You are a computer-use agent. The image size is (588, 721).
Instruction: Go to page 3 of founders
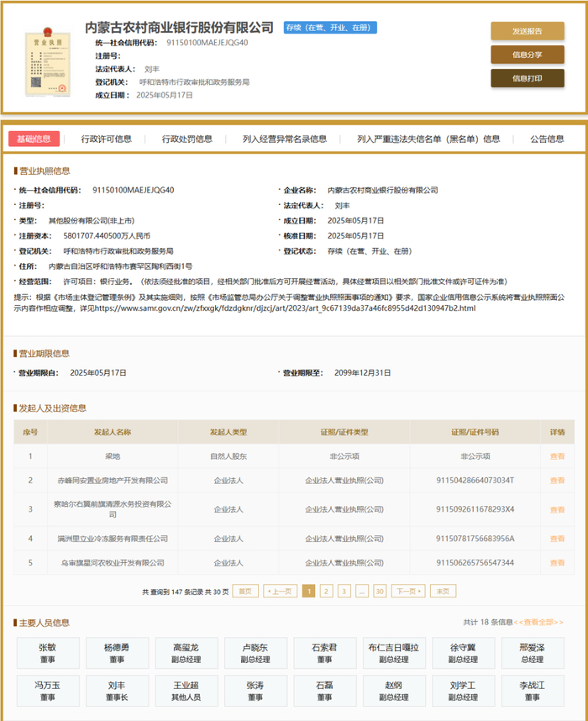coord(344,592)
